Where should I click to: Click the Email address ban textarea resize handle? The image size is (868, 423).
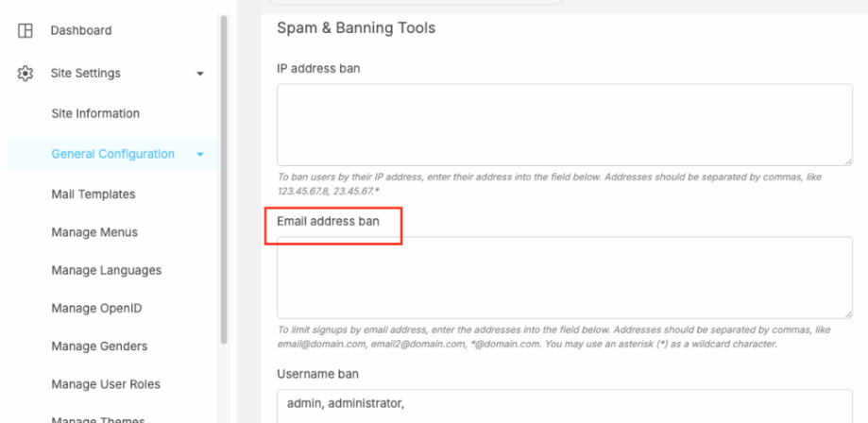(848, 313)
